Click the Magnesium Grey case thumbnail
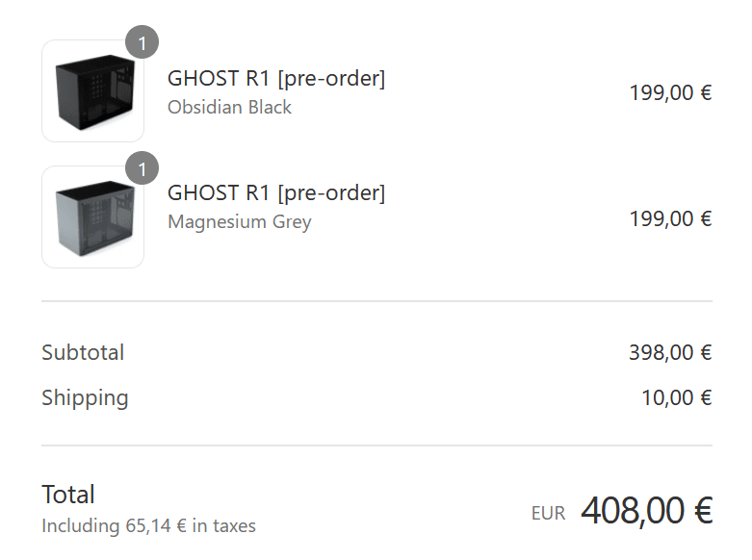The height and width of the screenshot is (560, 752). 93,216
